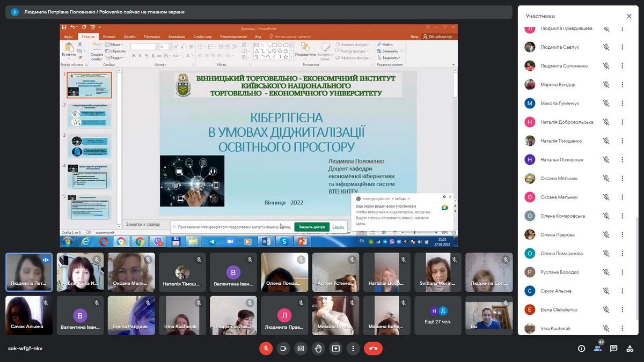Open the meeting details info icon
Screen dimensions: 644x362
click(581, 349)
